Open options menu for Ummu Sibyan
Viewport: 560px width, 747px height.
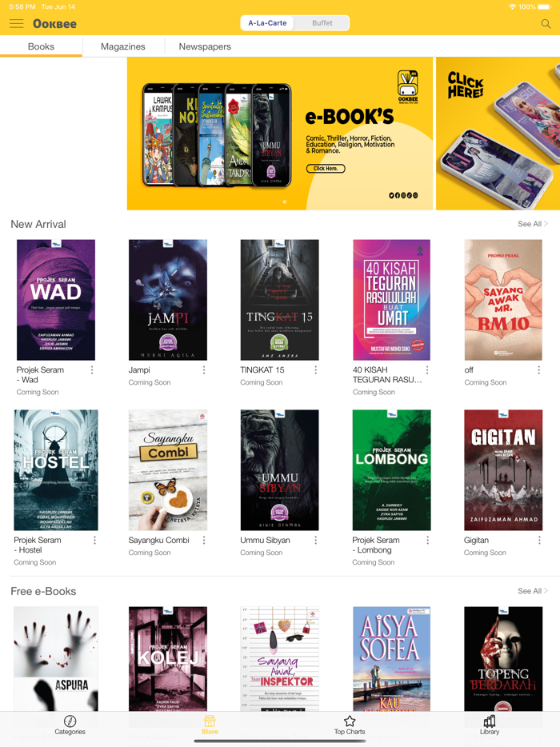click(x=315, y=540)
